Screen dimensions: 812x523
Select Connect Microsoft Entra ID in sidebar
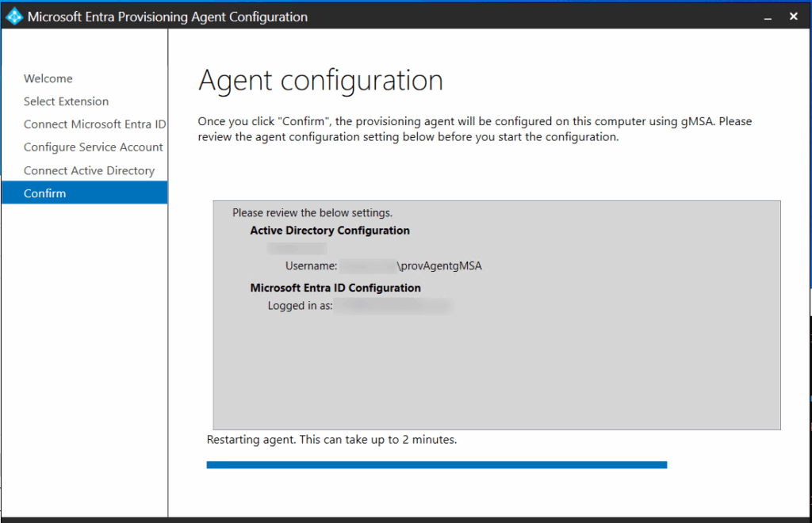94,124
